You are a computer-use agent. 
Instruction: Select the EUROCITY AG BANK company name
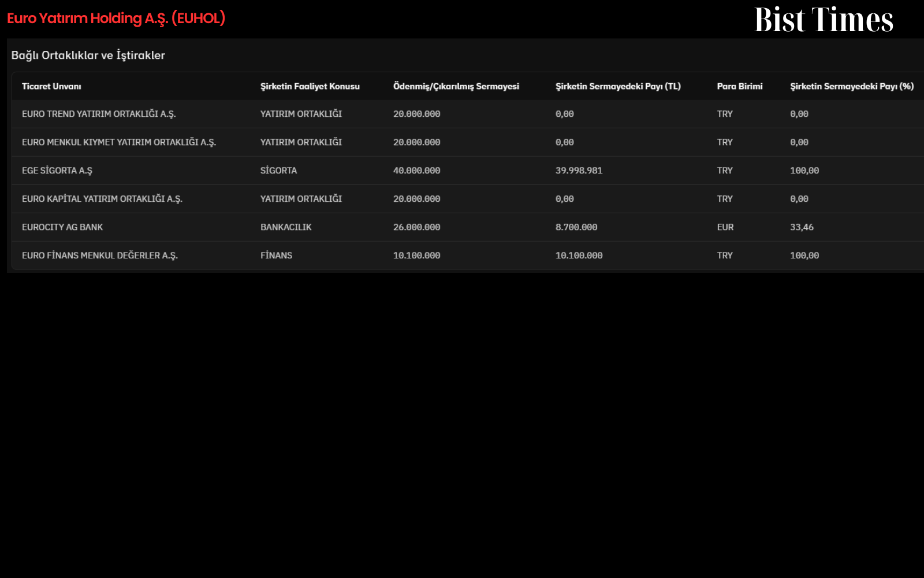tap(62, 227)
